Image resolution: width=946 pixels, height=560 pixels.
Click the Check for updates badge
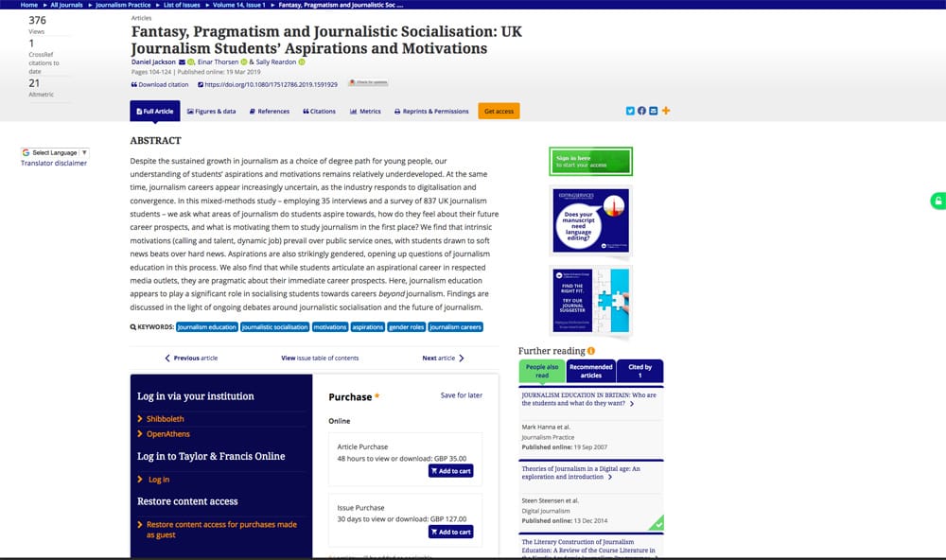tap(367, 84)
